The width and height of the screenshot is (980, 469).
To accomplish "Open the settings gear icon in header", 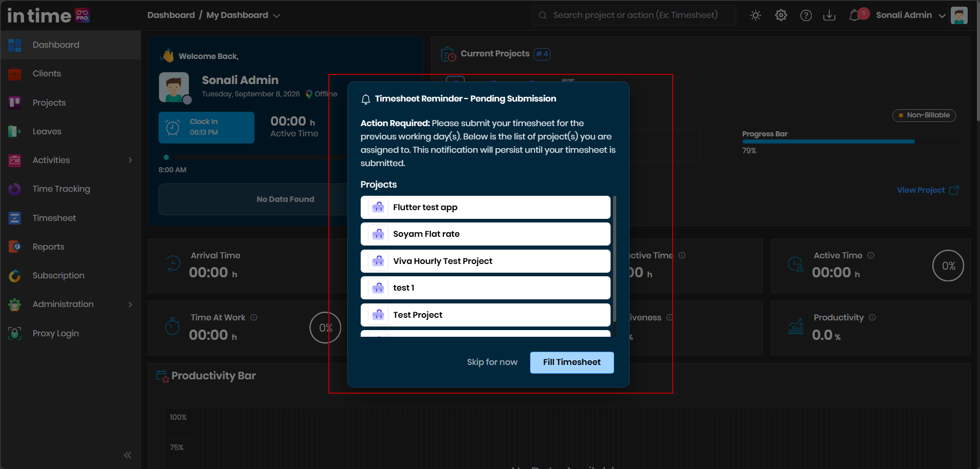I will click(x=781, y=15).
